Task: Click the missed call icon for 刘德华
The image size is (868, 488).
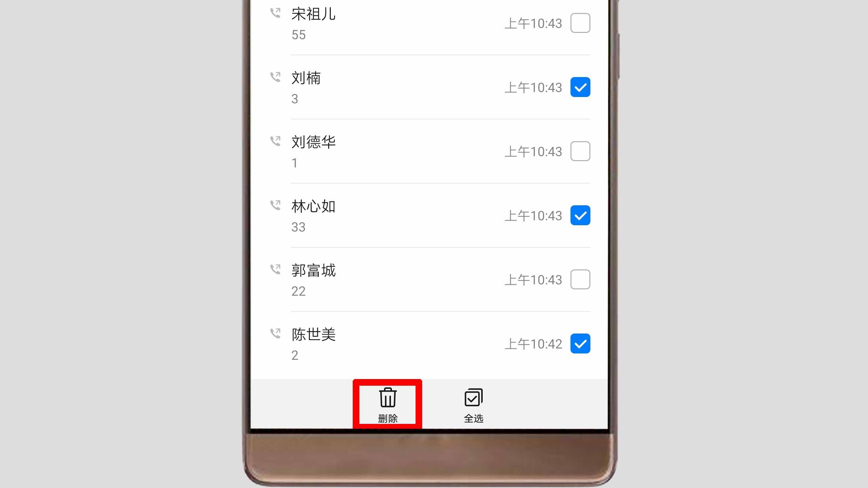Action: click(275, 141)
